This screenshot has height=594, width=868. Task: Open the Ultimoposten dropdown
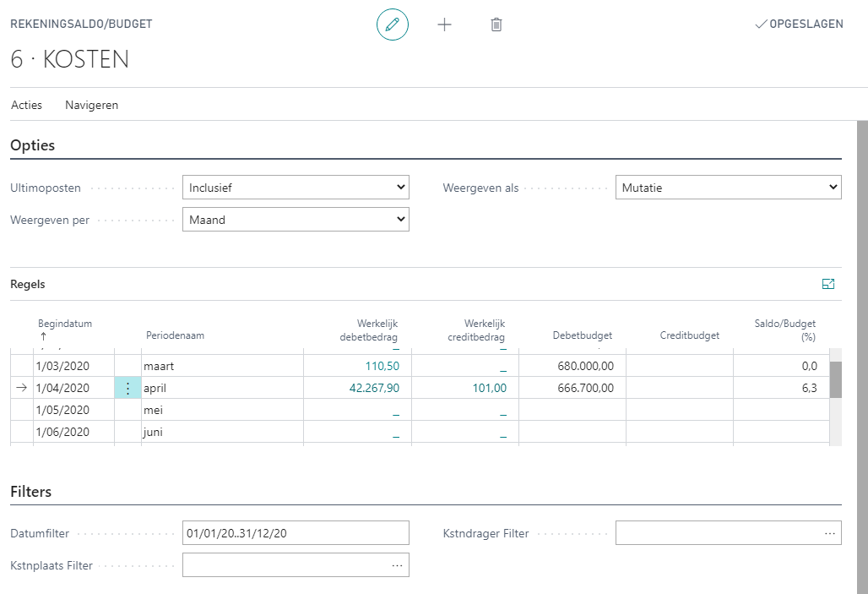pos(296,188)
